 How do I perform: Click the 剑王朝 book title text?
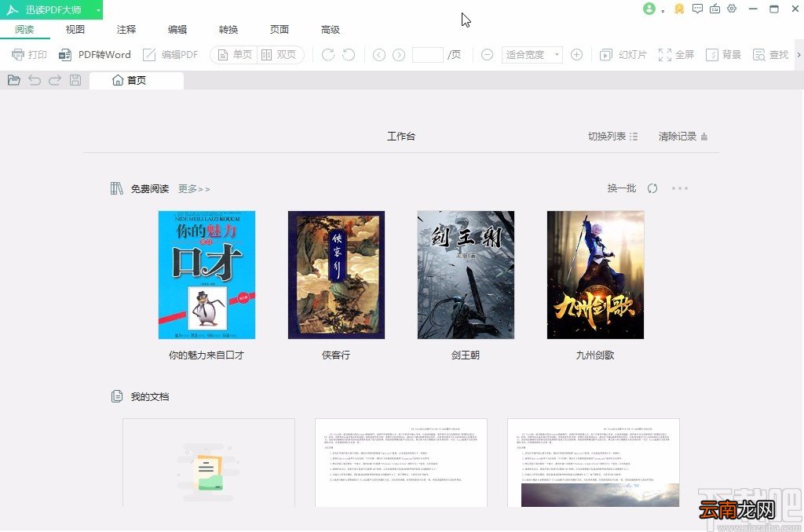point(465,355)
